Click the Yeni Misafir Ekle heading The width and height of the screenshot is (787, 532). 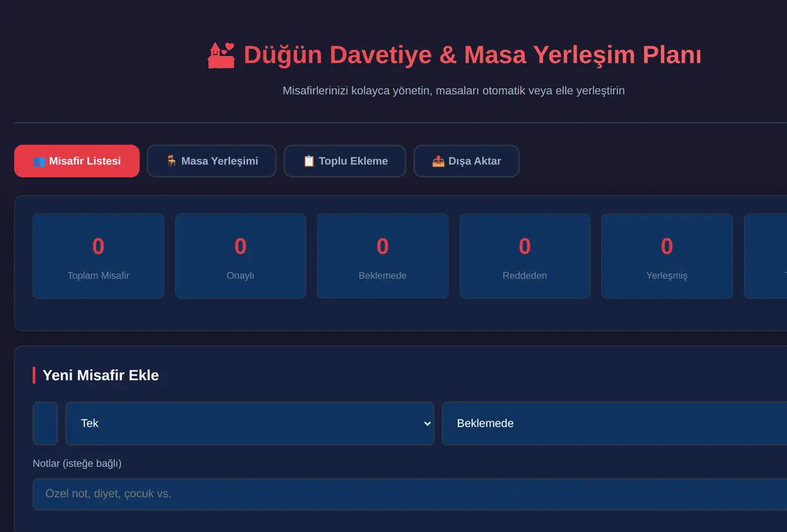(x=100, y=375)
